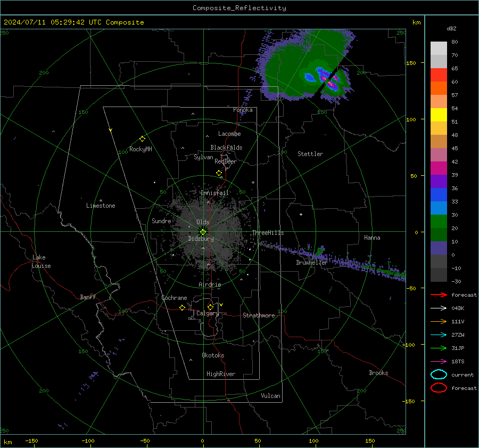Click the Hanna label on the map
This screenshot has width=479, height=448.
click(372, 238)
